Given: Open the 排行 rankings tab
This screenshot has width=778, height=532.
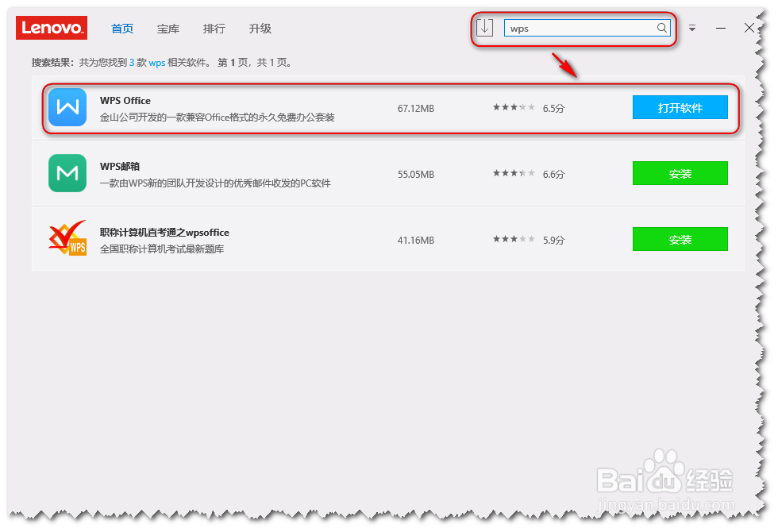Looking at the screenshot, I should click(x=214, y=28).
